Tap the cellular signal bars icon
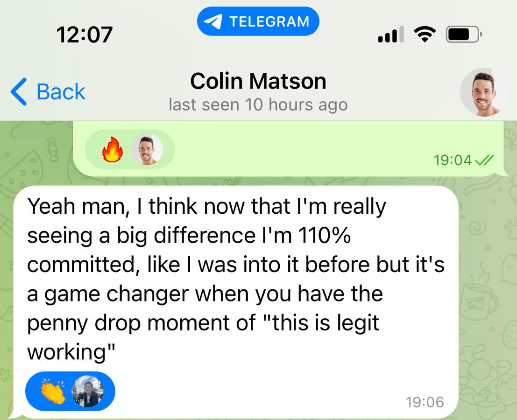 tap(391, 34)
